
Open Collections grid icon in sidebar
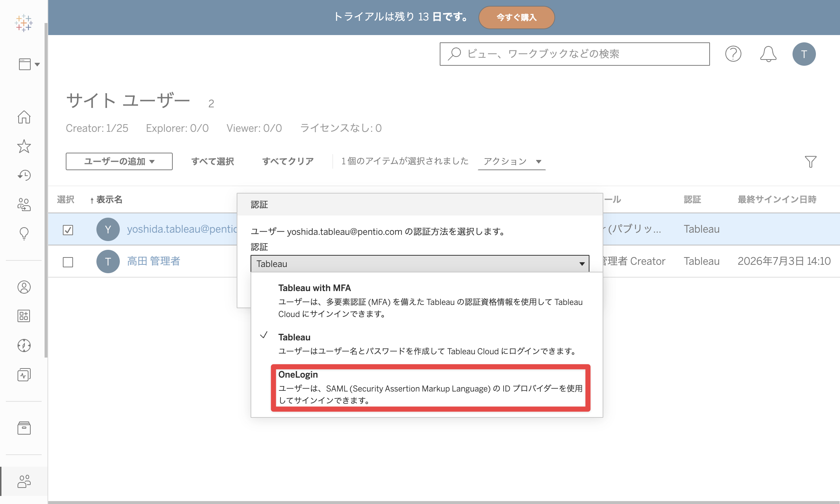24,316
